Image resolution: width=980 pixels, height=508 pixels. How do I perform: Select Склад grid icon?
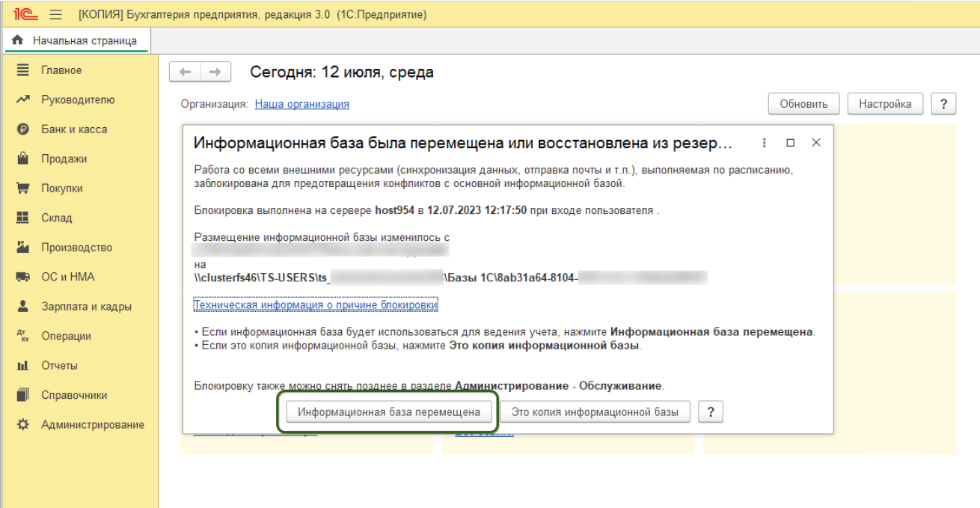(x=23, y=218)
